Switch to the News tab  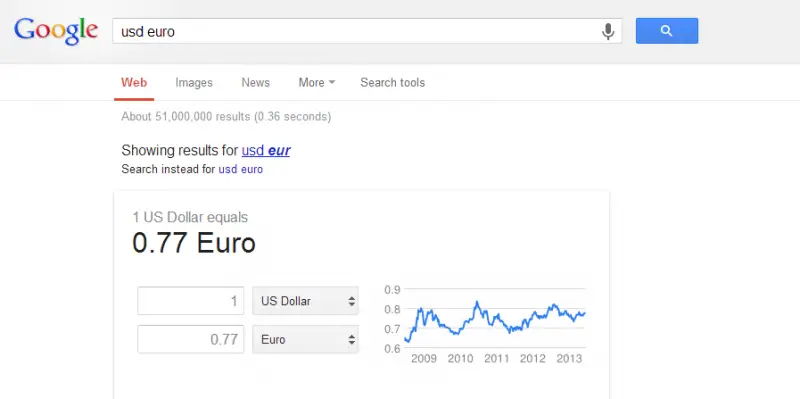(256, 83)
